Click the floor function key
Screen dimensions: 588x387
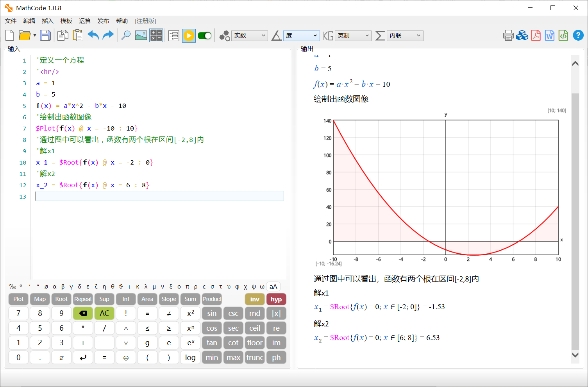click(x=255, y=342)
